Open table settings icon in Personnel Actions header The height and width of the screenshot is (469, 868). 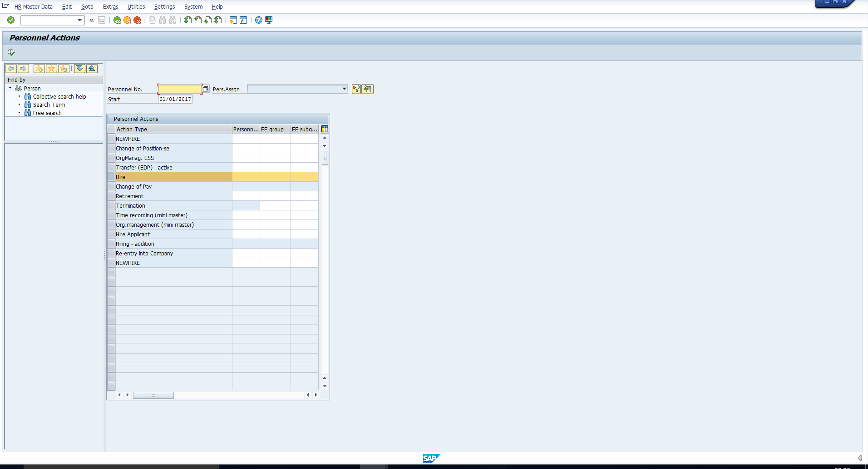point(325,130)
